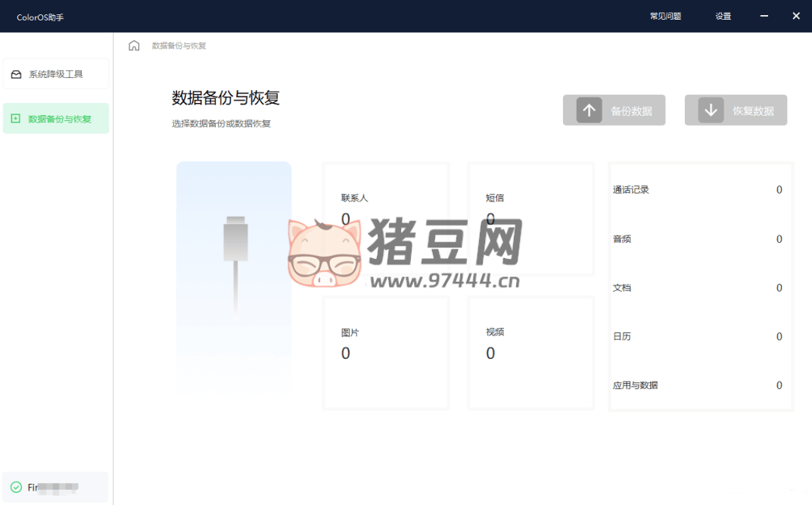812x505 pixels.
Task: Click the 数据备份与恢复 breadcrumb link
Action: 179,46
